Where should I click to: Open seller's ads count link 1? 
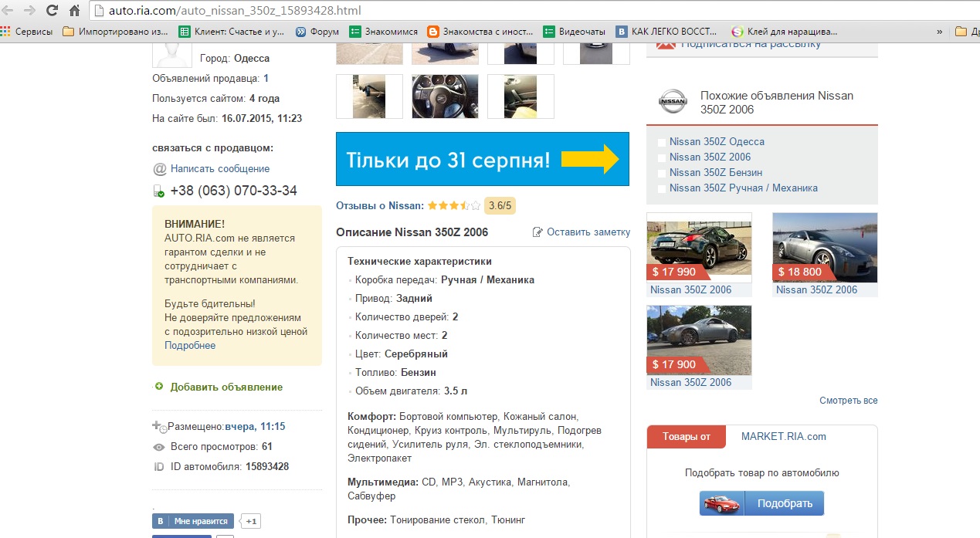click(x=266, y=78)
